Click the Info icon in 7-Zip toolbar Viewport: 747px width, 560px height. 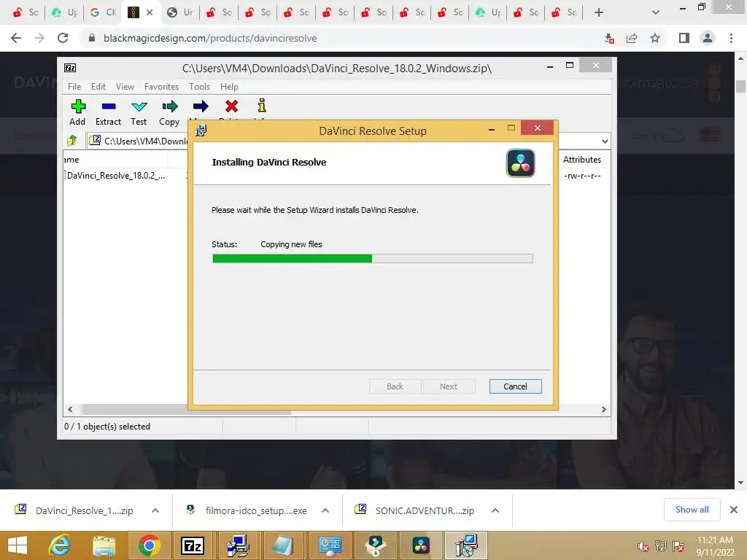pyautogui.click(x=262, y=105)
